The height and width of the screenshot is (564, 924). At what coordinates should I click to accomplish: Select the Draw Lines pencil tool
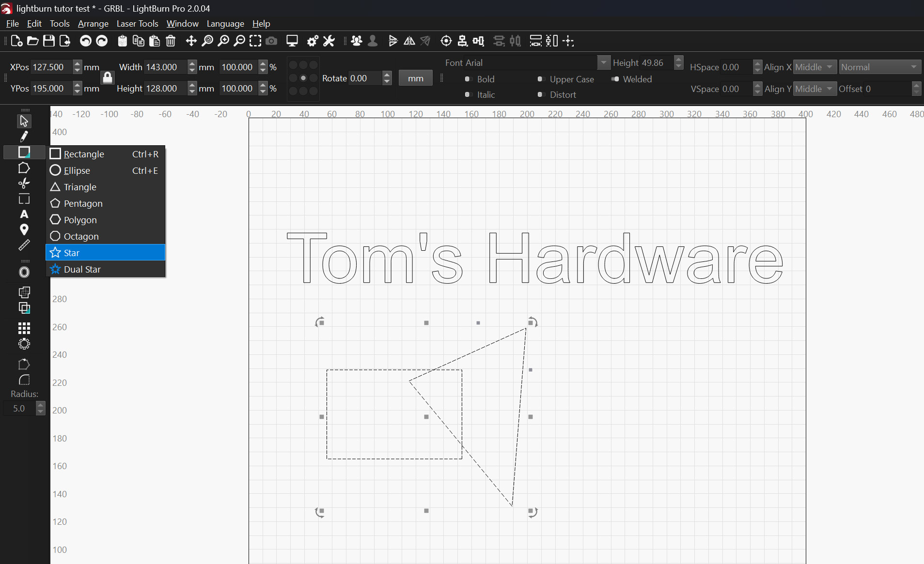(24, 136)
